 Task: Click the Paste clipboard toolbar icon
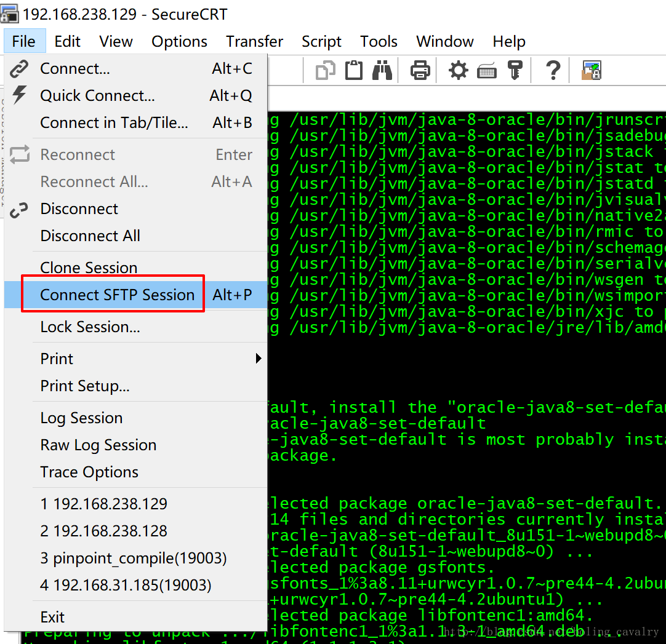(354, 71)
